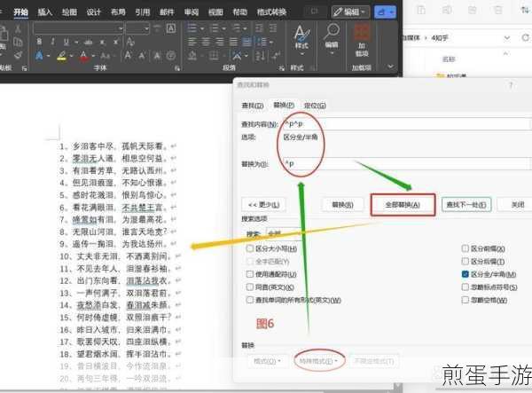Open the blue share dropdown button
Viewport: 532px width, 393px height.
click(385, 12)
